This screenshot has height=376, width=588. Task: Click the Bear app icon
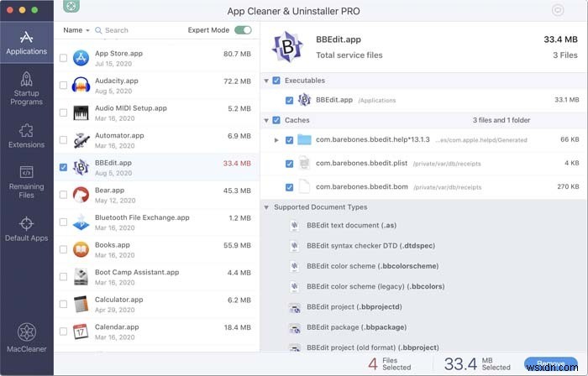(81, 195)
